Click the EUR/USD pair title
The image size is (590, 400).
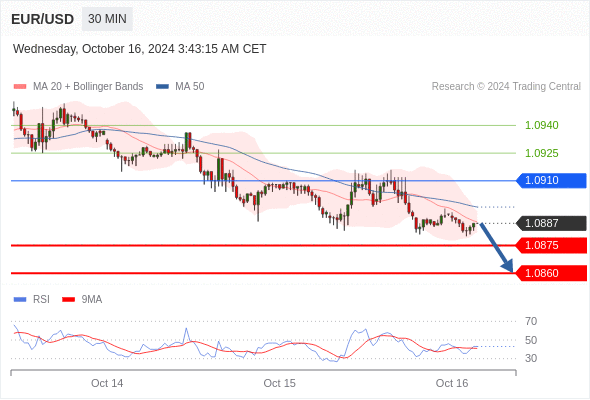(x=43, y=19)
